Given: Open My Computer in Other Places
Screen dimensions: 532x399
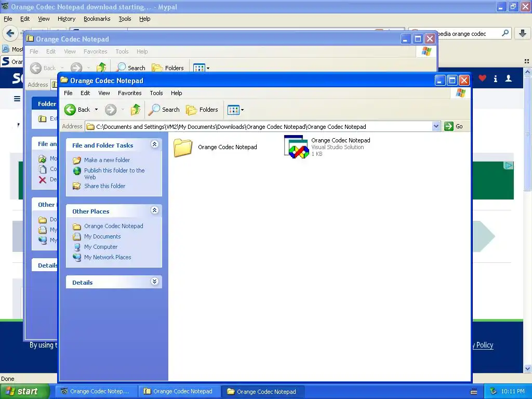Looking at the screenshot, I should click(x=101, y=247).
